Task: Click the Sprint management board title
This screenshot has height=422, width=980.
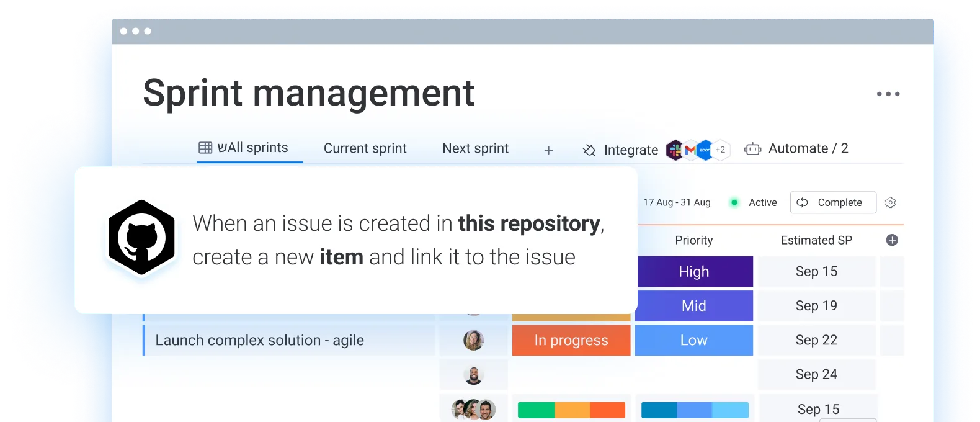Action: [308, 93]
